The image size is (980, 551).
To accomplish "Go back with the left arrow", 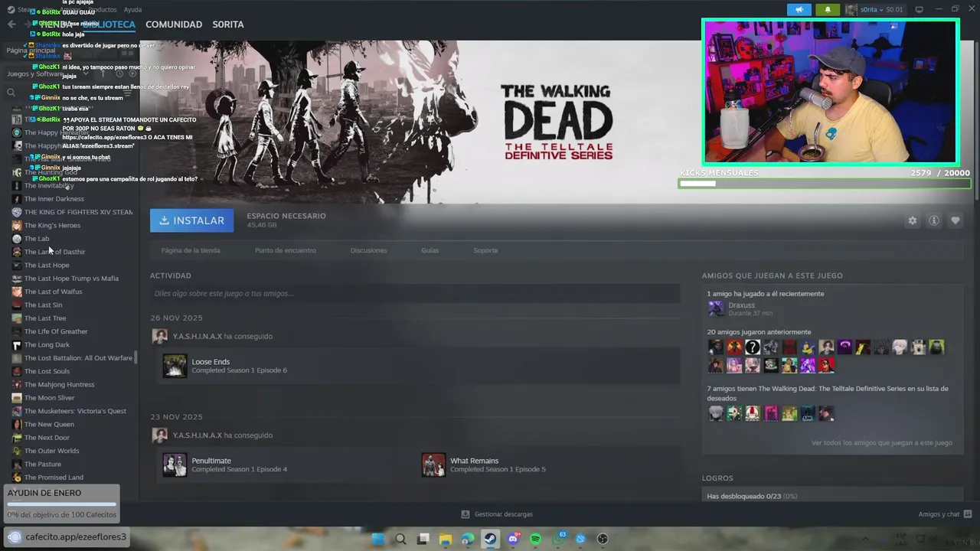I will coord(11,24).
